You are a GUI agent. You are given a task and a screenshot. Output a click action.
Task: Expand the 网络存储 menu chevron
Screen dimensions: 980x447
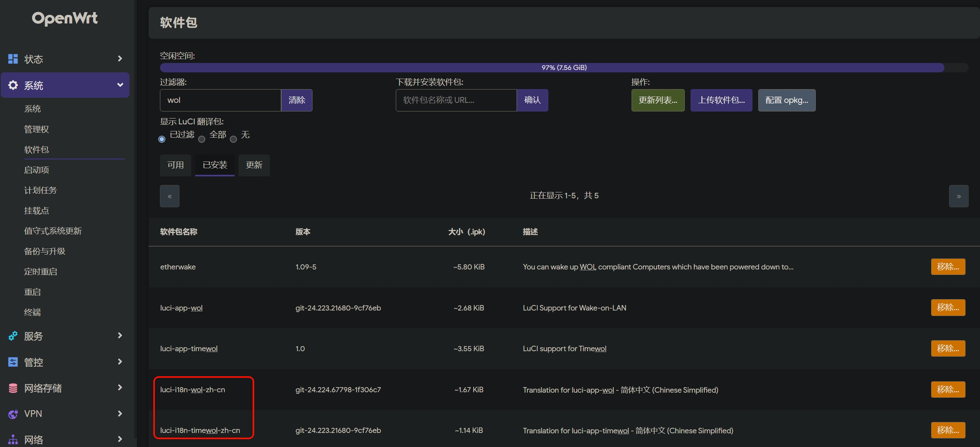coord(120,388)
